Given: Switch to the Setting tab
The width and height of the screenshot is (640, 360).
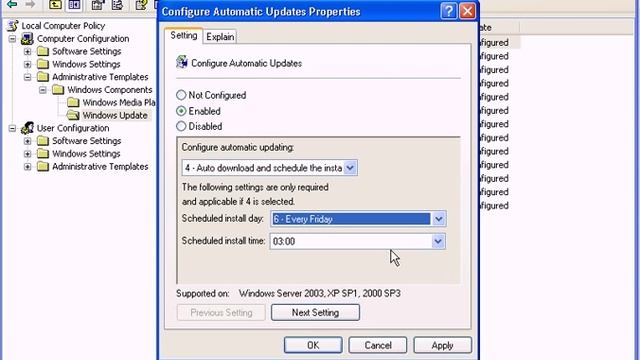Looking at the screenshot, I should coord(184,36).
